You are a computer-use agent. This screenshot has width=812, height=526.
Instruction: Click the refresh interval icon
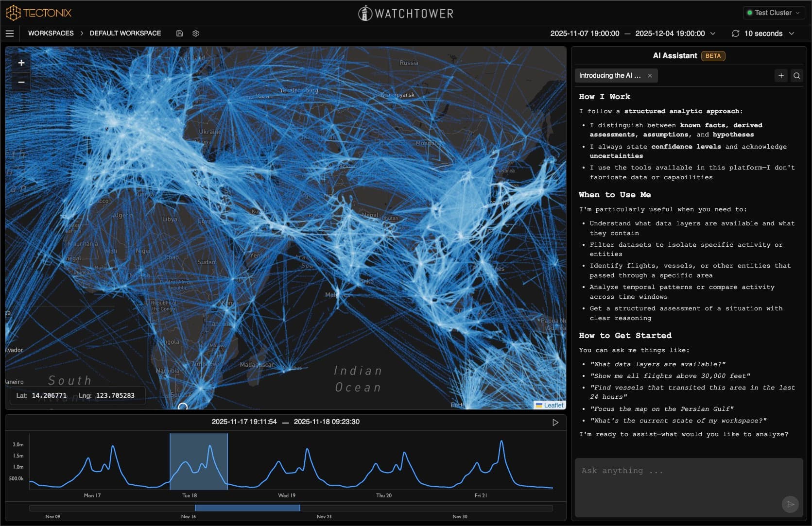(x=735, y=34)
